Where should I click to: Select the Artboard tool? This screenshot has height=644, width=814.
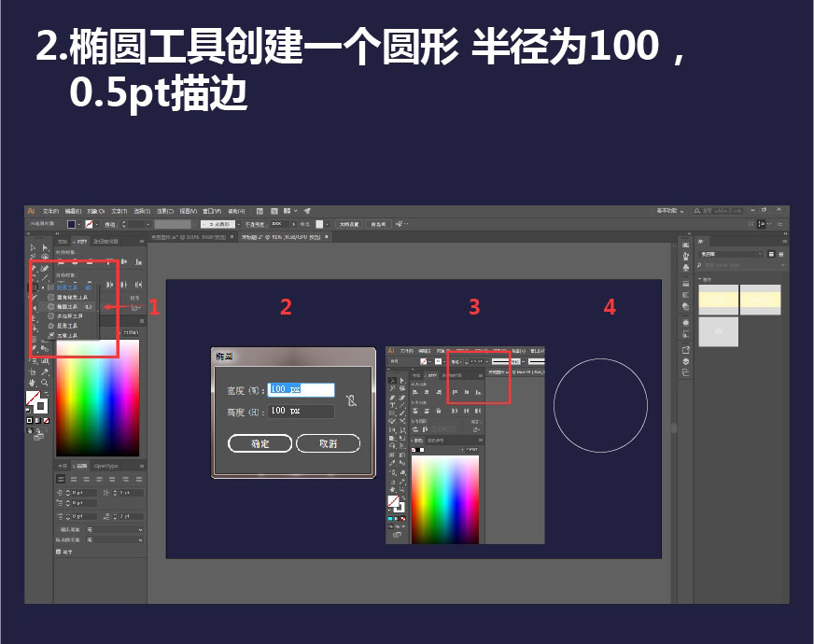[x=32, y=372]
